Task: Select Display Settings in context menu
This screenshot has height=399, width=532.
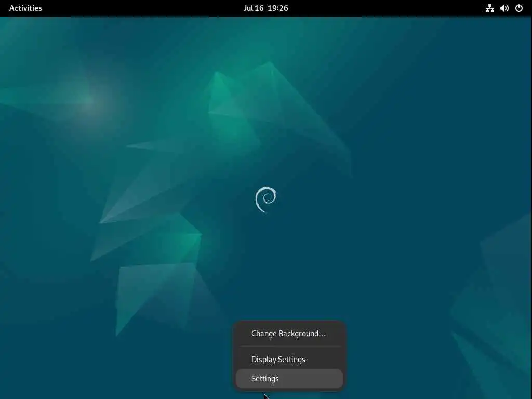Action: tap(289, 360)
